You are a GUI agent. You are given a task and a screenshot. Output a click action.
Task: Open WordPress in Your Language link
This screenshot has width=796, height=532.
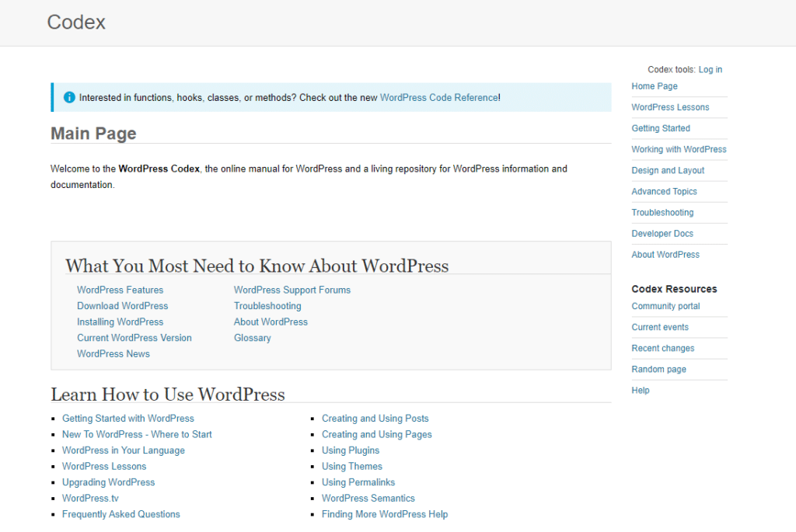coord(124,450)
